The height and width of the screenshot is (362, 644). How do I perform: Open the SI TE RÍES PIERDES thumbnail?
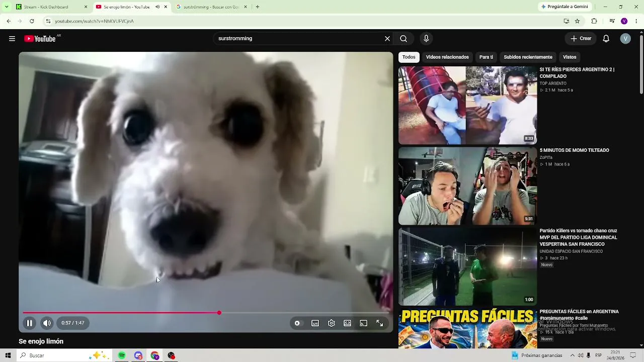tap(467, 106)
